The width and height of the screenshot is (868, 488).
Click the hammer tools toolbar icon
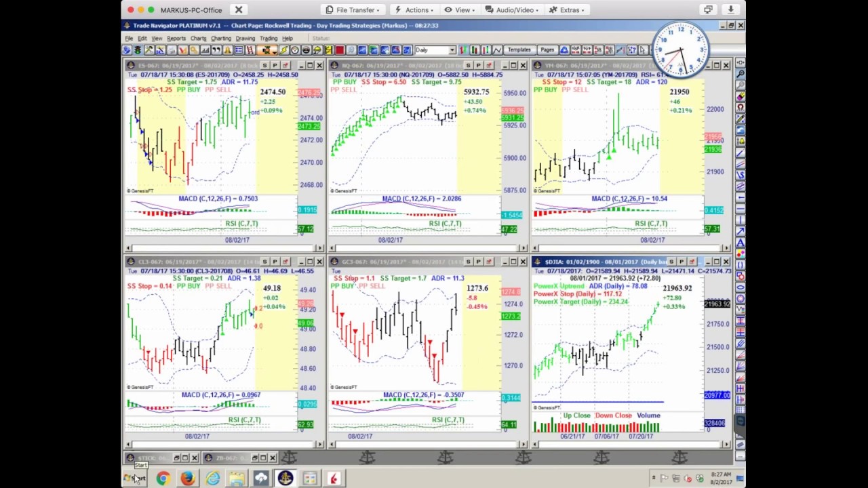tap(149, 50)
